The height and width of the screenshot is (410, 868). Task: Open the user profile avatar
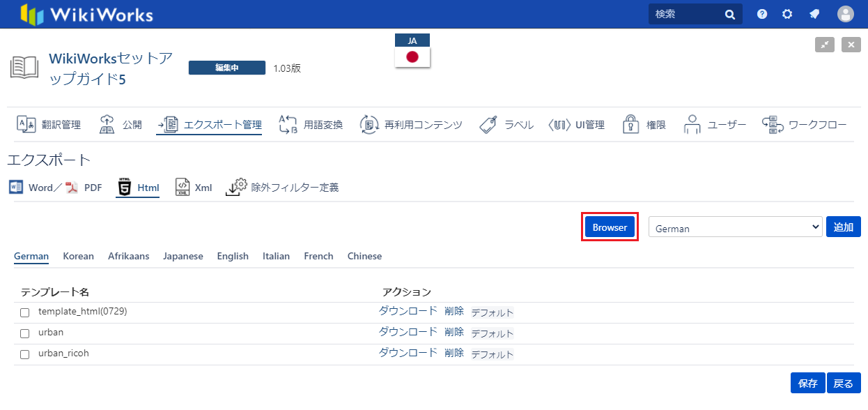pos(845,14)
